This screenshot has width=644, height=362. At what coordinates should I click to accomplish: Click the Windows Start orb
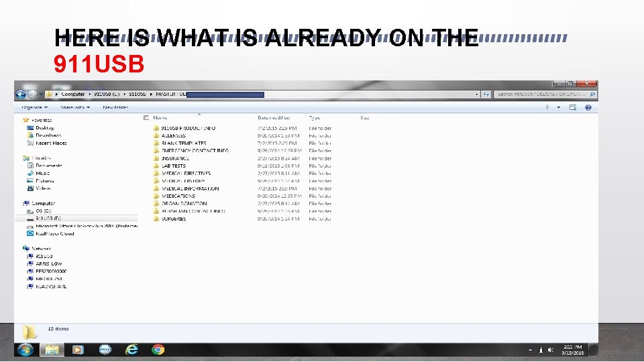pyautogui.click(x=25, y=350)
